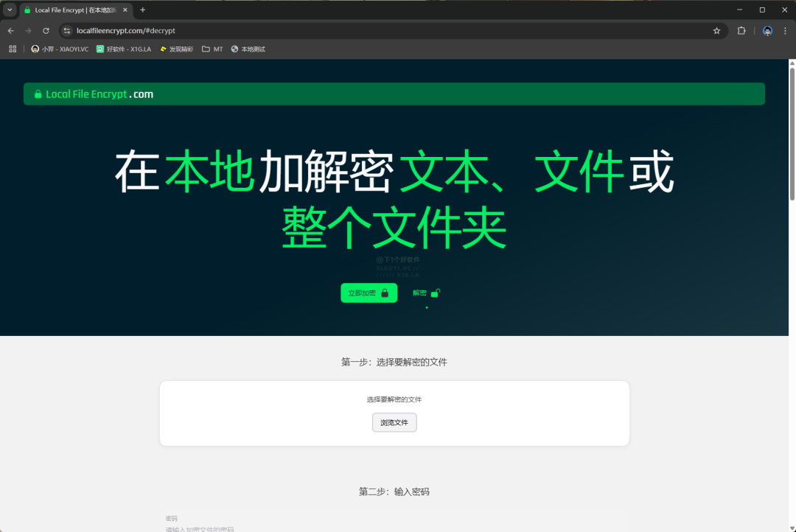Click the heading 第二步：输入密码
The image size is (796, 532).
pyautogui.click(x=394, y=491)
